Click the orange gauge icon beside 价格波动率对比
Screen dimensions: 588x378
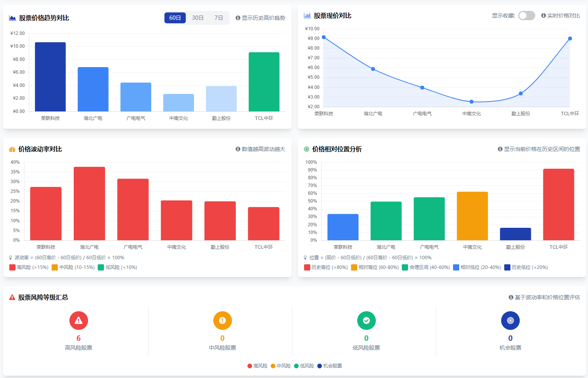(x=12, y=149)
